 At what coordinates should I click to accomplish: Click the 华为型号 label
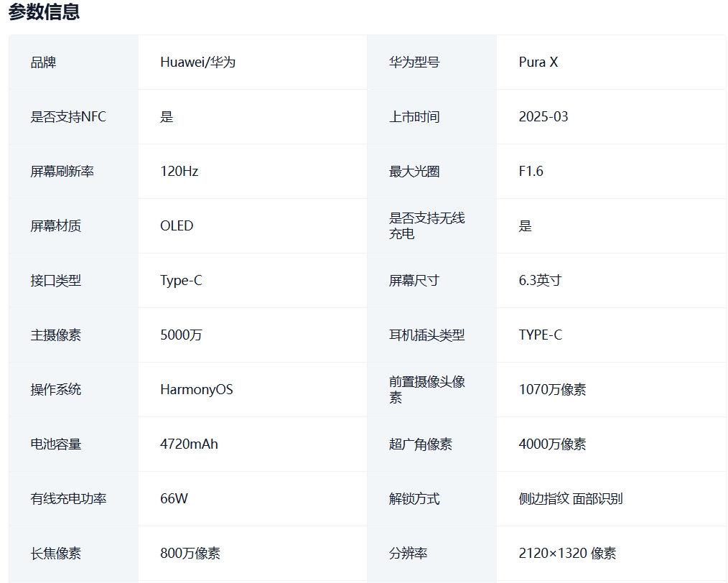pyautogui.click(x=414, y=62)
